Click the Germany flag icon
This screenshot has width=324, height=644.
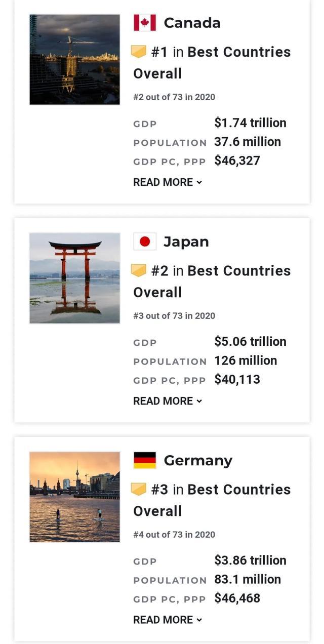pyautogui.click(x=145, y=460)
